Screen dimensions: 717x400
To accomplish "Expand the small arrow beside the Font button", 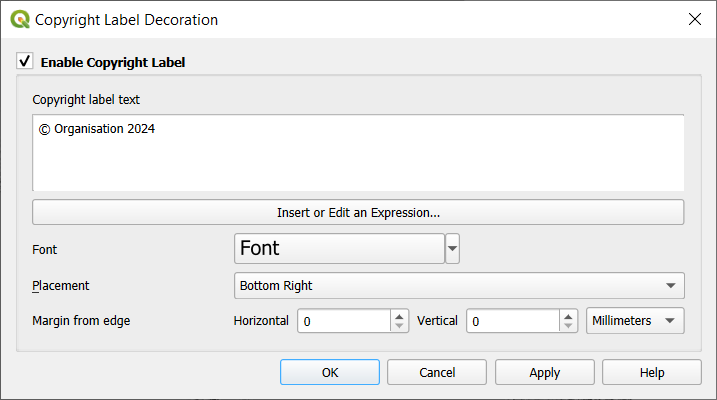I will (x=453, y=248).
